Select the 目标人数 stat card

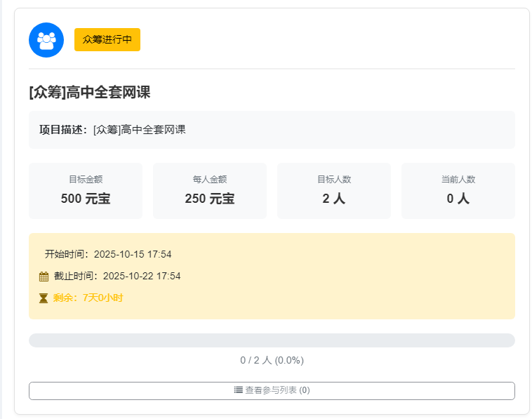(334, 191)
